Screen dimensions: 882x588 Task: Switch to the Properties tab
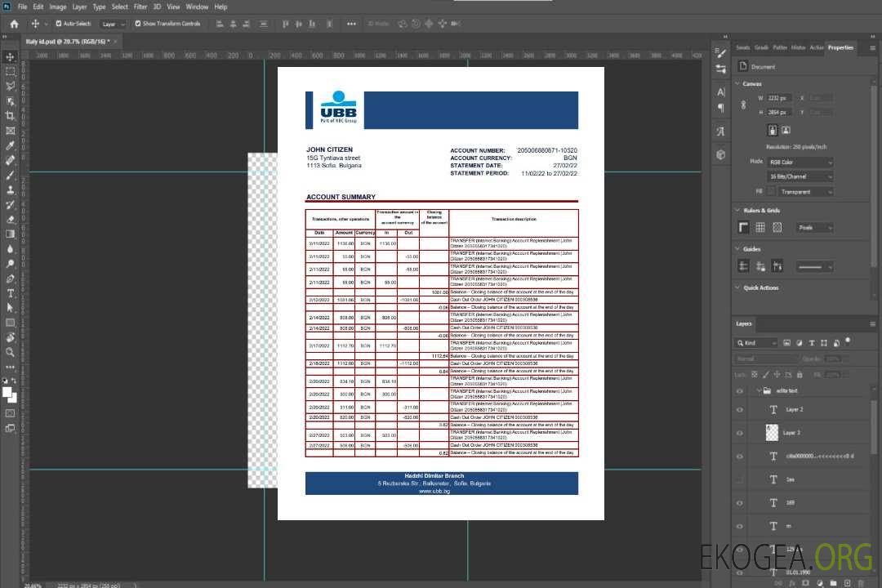840,47
